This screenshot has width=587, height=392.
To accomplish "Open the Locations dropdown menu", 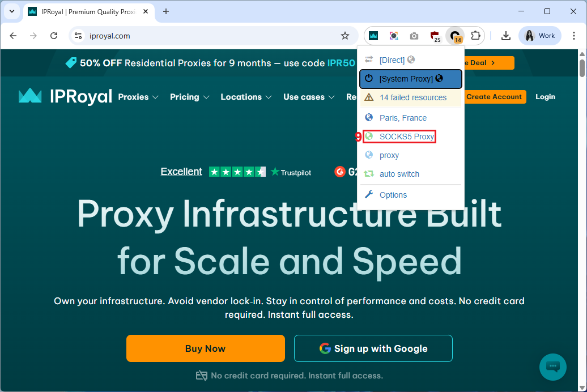I will pos(246,97).
